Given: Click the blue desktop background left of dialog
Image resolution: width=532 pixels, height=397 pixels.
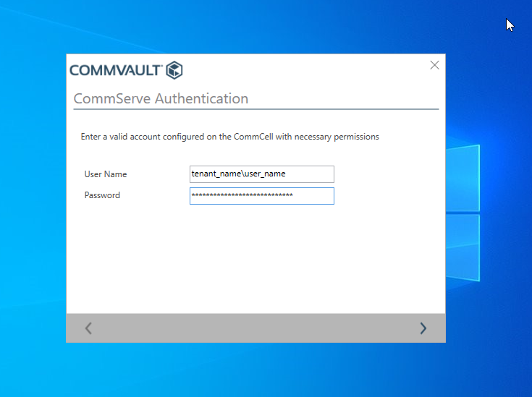Looking at the screenshot, I should click(x=33, y=217).
